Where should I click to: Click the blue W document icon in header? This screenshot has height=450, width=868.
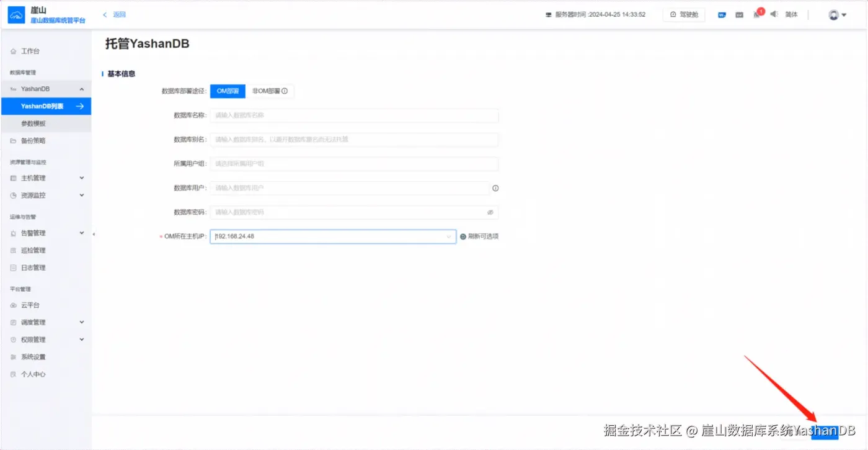click(722, 15)
